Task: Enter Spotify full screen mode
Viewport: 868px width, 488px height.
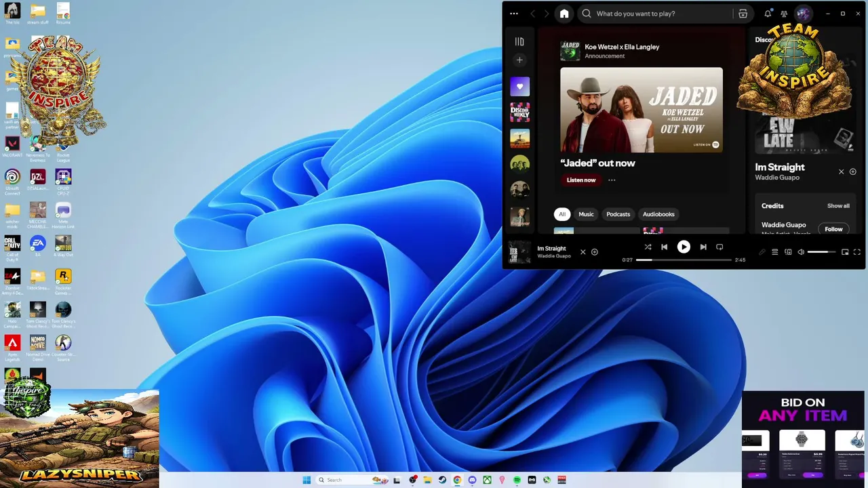Action: [x=857, y=252]
